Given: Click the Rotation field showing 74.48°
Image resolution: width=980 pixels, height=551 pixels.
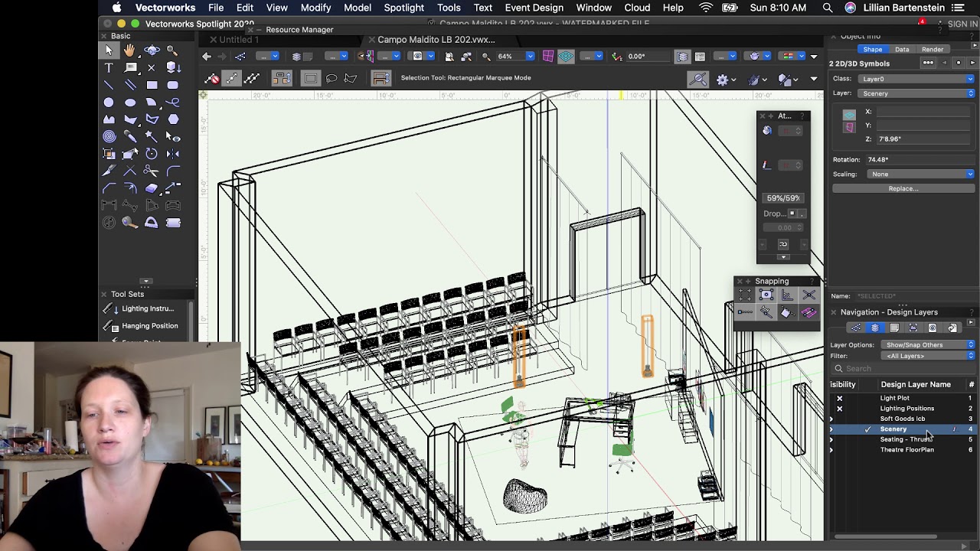Looking at the screenshot, I should pyautogui.click(x=919, y=160).
